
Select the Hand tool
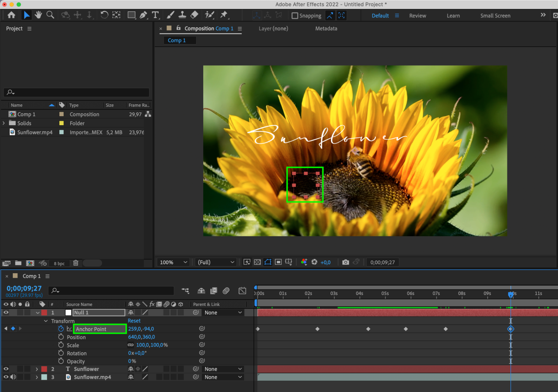[x=38, y=15]
